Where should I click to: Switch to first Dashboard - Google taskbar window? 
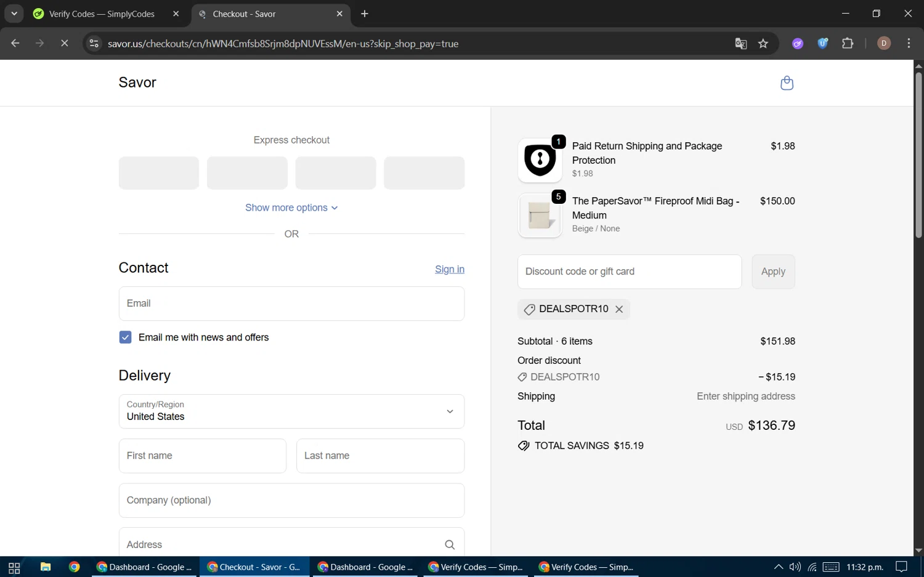145,567
